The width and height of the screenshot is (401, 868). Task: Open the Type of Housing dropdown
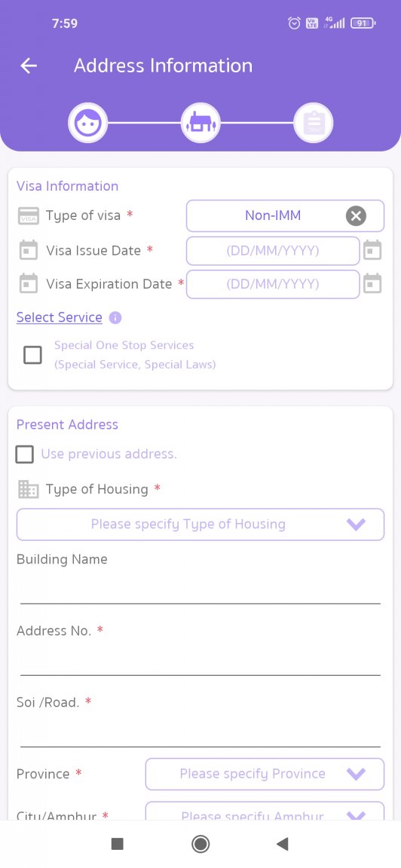[x=200, y=524]
